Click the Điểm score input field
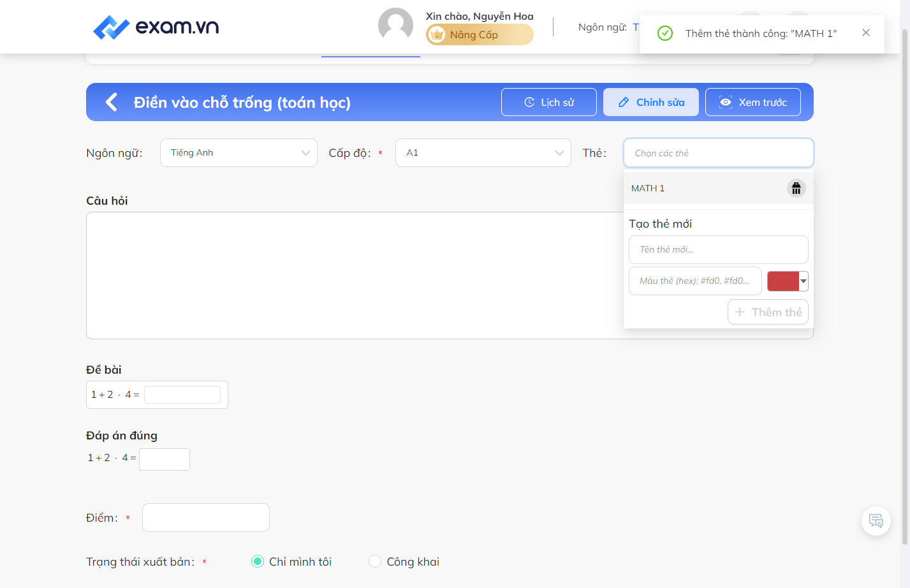The image size is (910, 588). (206, 517)
